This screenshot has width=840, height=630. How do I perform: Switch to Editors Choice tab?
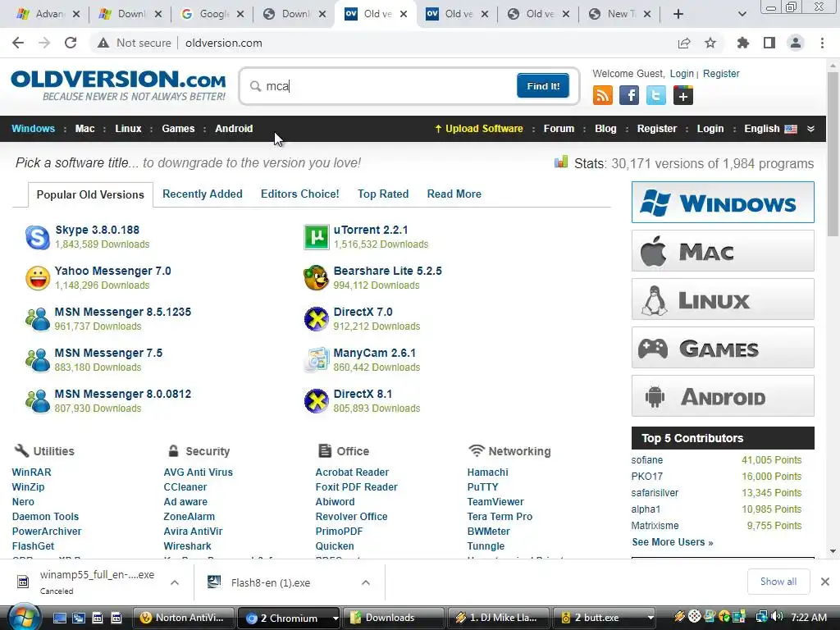tap(300, 194)
